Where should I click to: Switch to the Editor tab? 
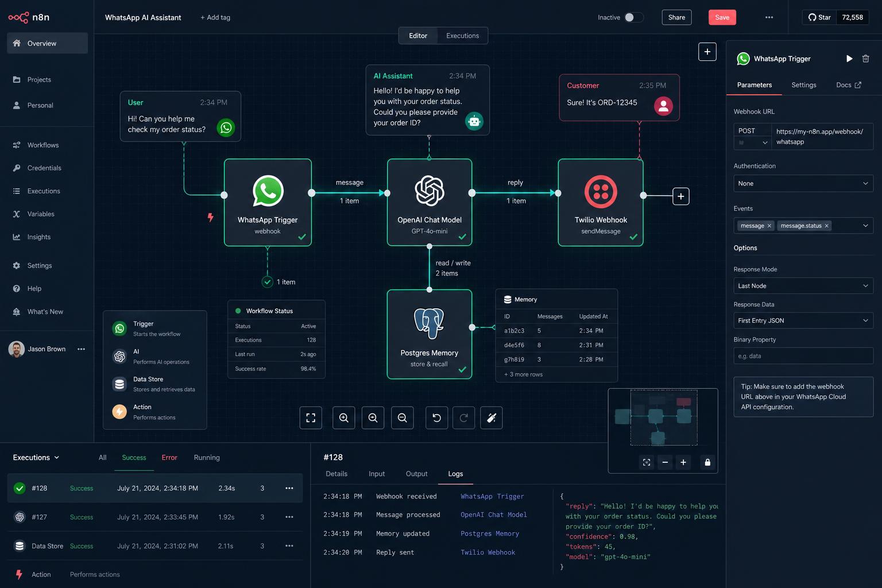[x=418, y=36]
